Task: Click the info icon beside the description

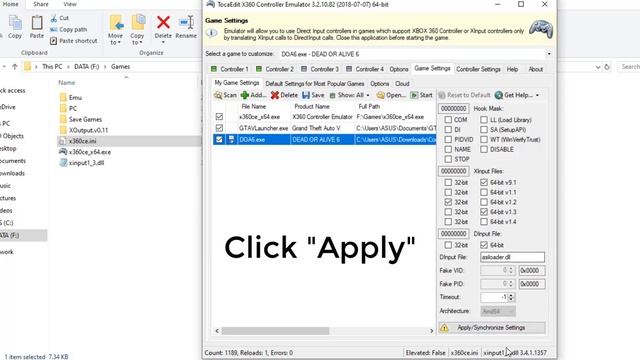Action: coord(211,33)
